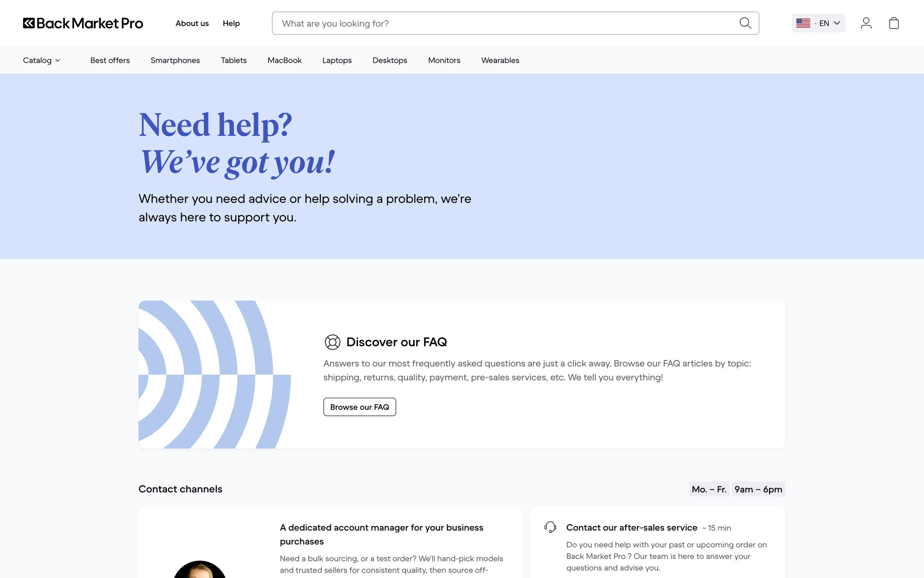The width and height of the screenshot is (924, 578).
Task: Open the user account icon
Action: coord(866,23)
